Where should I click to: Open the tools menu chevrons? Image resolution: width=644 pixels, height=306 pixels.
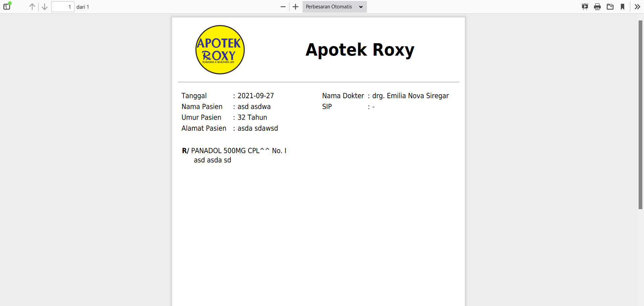pyautogui.click(x=637, y=7)
